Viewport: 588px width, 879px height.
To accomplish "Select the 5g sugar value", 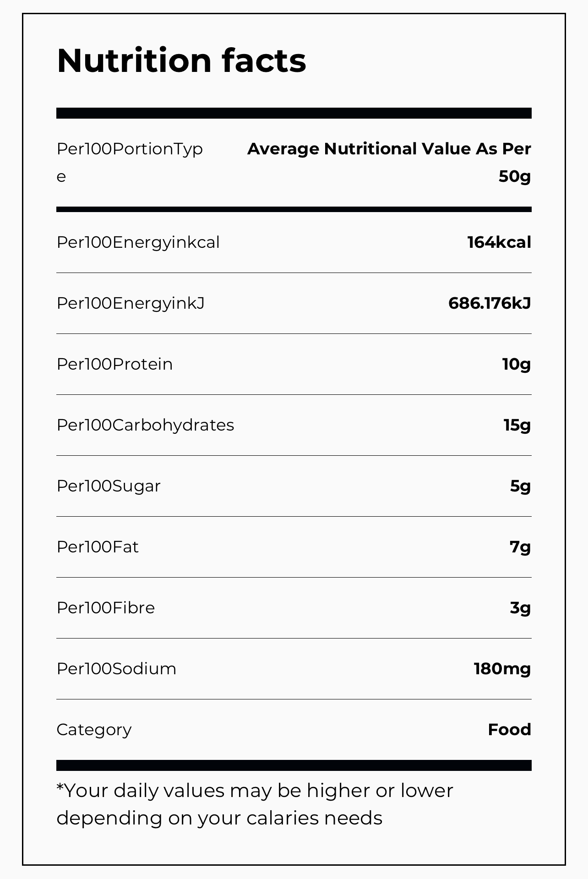I will [520, 486].
